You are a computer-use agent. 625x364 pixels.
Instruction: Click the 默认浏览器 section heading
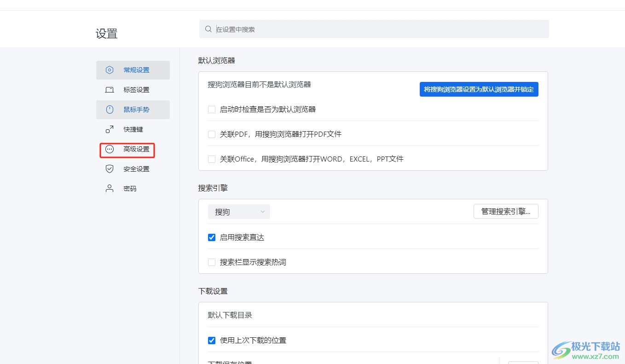[x=217, y=60]
